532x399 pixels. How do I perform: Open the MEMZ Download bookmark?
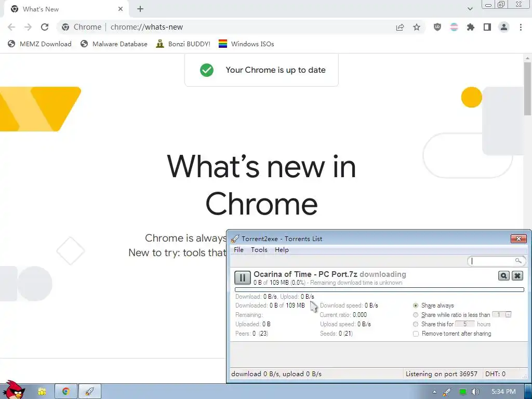point(39,44)
